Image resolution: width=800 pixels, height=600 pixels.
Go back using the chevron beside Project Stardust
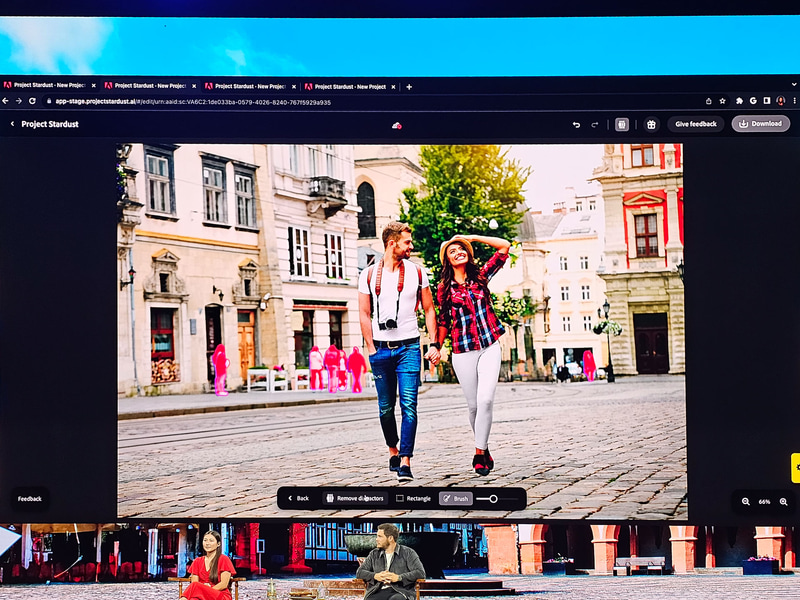(12, 124)
